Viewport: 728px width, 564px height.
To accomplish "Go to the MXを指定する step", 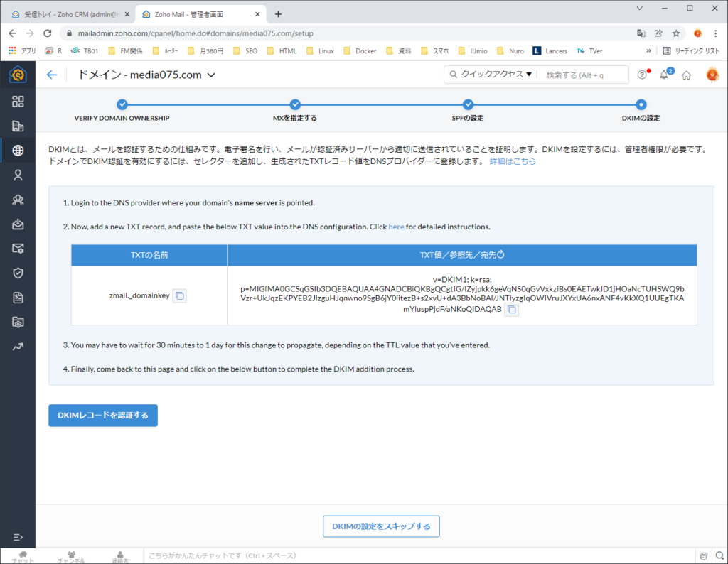I will 295,110.
